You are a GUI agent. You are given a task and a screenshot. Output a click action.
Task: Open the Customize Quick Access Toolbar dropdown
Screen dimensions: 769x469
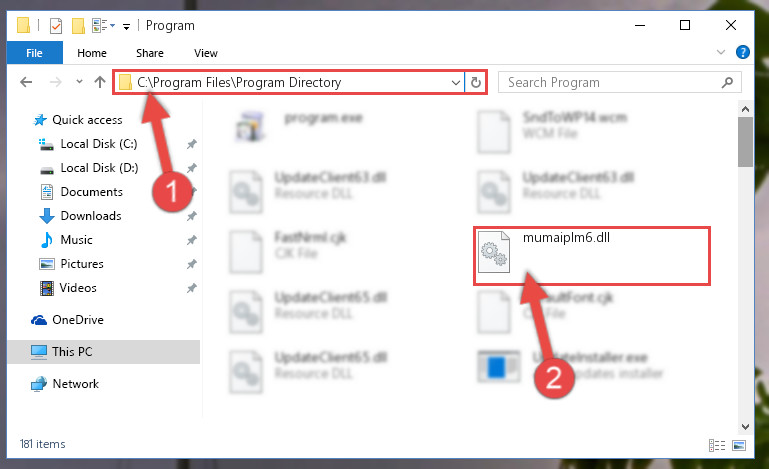tap(126, 26)
